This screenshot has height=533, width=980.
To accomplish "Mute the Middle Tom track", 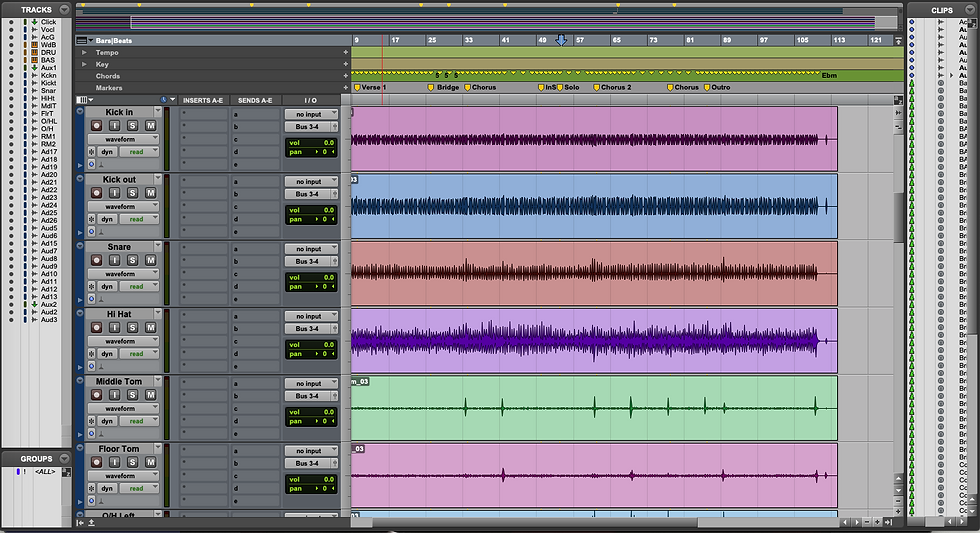I will point(151,395).
